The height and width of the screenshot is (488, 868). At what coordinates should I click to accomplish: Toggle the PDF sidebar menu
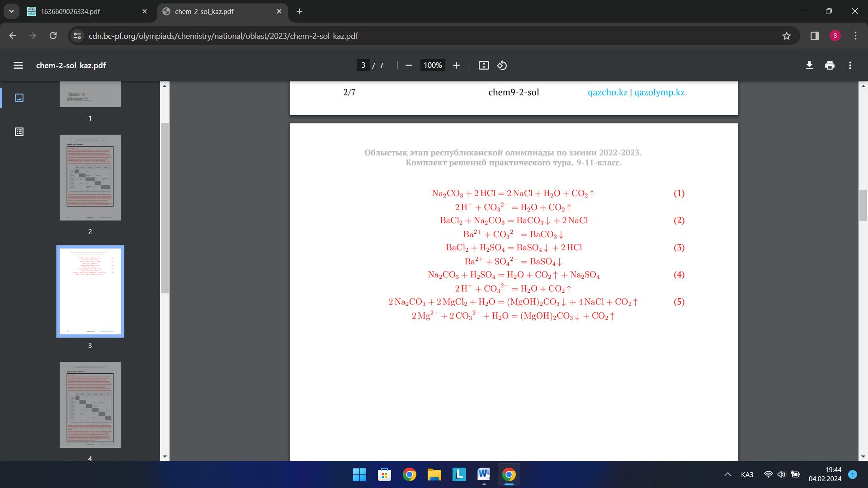[18, 66]
